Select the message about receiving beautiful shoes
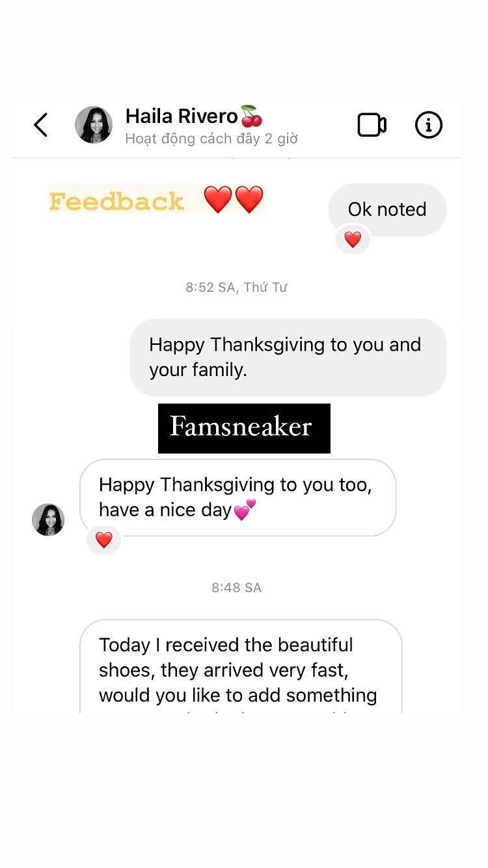Image resolution: width=488 pixels, height=868 pixels. [241, 666]
